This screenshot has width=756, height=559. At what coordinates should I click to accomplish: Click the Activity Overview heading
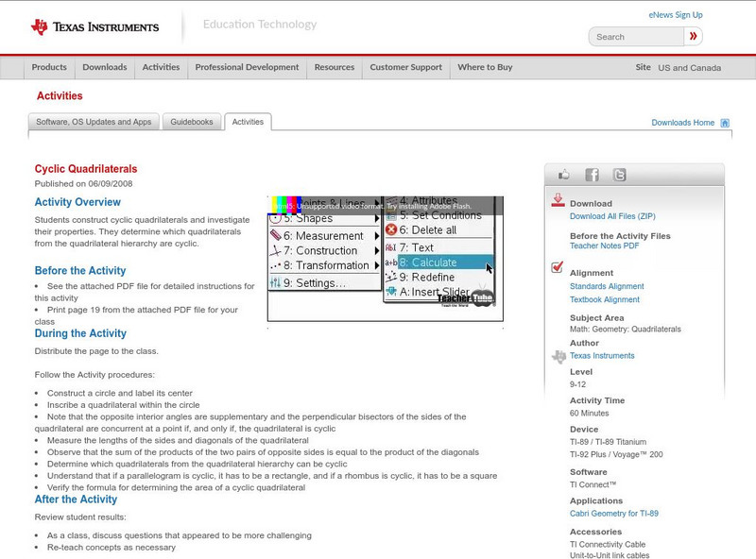(x=77, y=202)
